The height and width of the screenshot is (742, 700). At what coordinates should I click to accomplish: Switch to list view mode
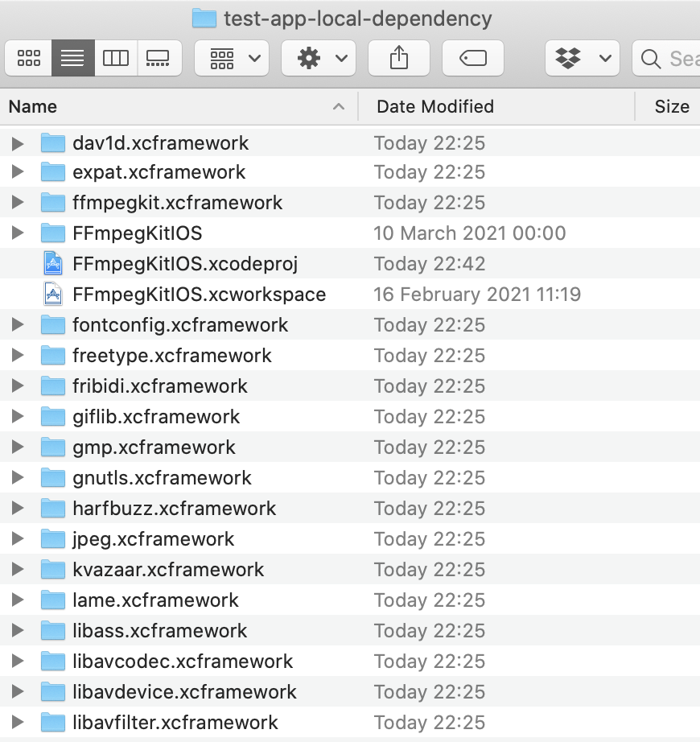(x=72, y=58)
